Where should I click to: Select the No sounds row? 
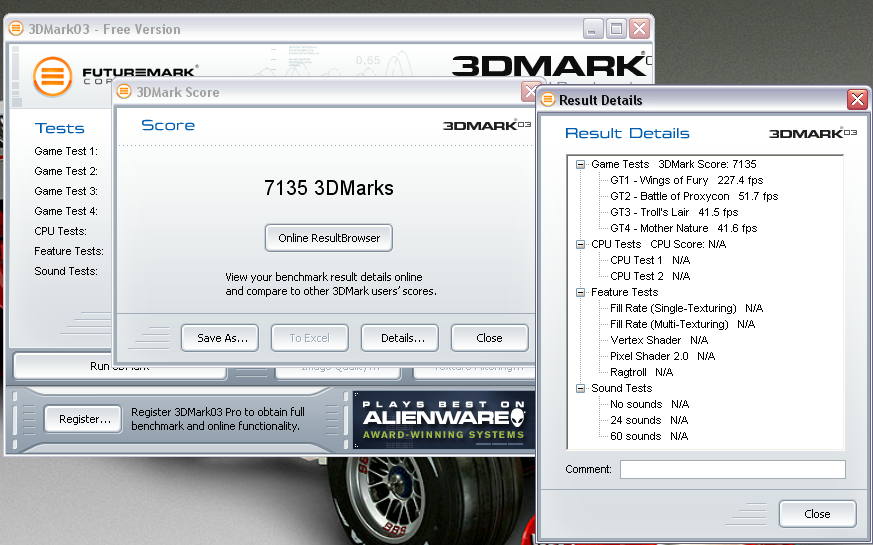click(x=650, y=405)
